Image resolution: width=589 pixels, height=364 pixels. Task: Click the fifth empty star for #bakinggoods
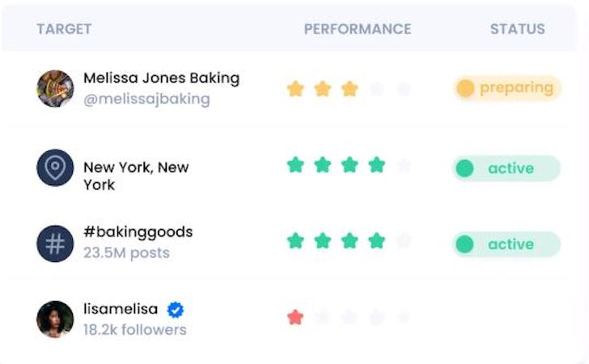pyautogui.click(x=403, y=241)
